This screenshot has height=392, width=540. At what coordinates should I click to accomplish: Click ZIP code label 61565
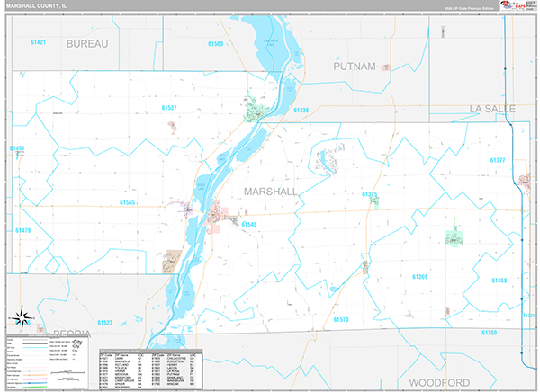(x=128, y=202)
